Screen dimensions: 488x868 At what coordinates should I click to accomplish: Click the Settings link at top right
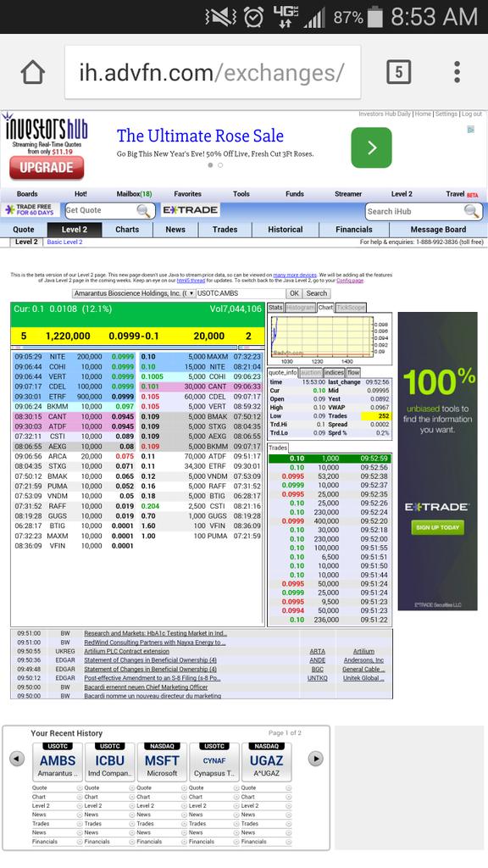pos(446,114)
